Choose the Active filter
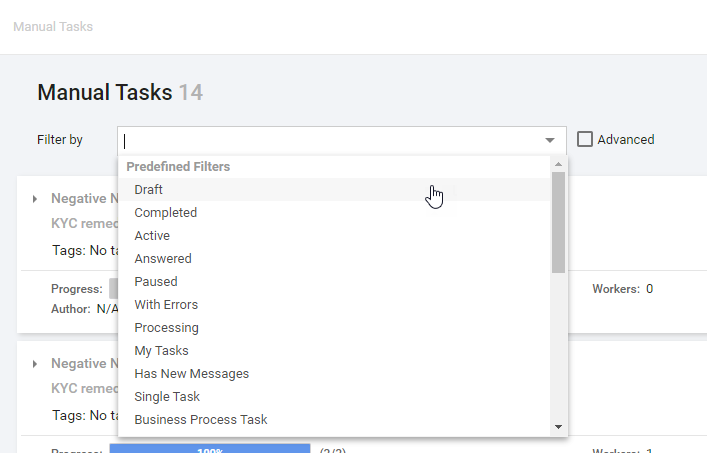This screenshot has width=707, height=453. click(334, 236)
